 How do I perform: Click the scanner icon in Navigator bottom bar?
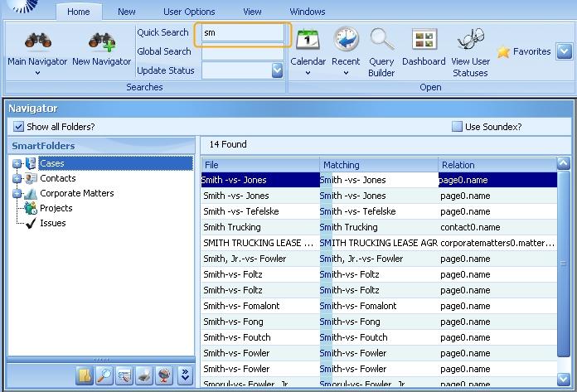click(x=144, y=375)
